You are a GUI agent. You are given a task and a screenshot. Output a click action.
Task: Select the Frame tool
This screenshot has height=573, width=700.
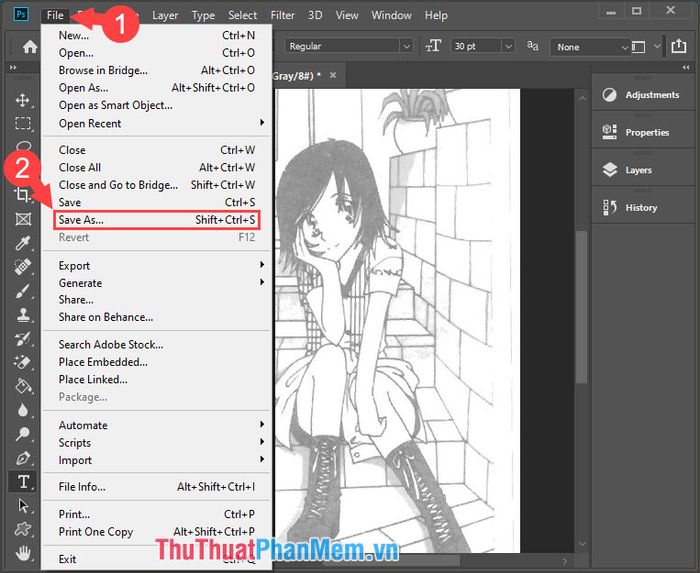(x=23, y=219)
